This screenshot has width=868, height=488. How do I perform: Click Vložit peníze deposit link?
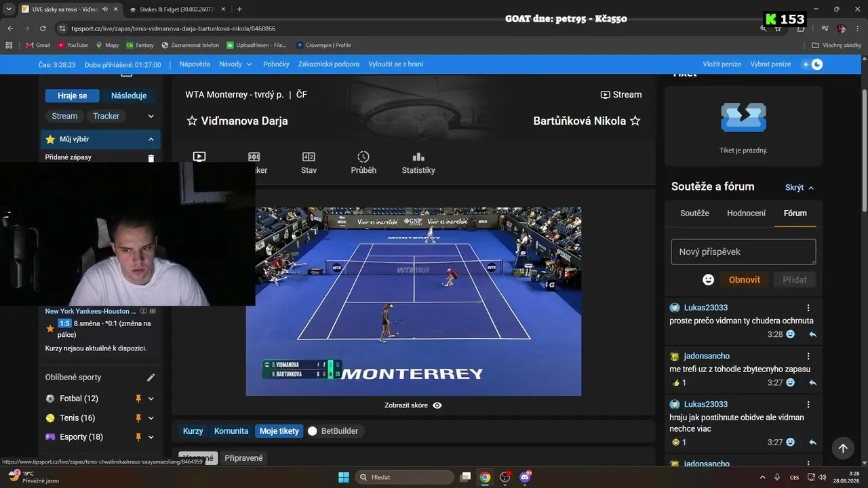722,64
